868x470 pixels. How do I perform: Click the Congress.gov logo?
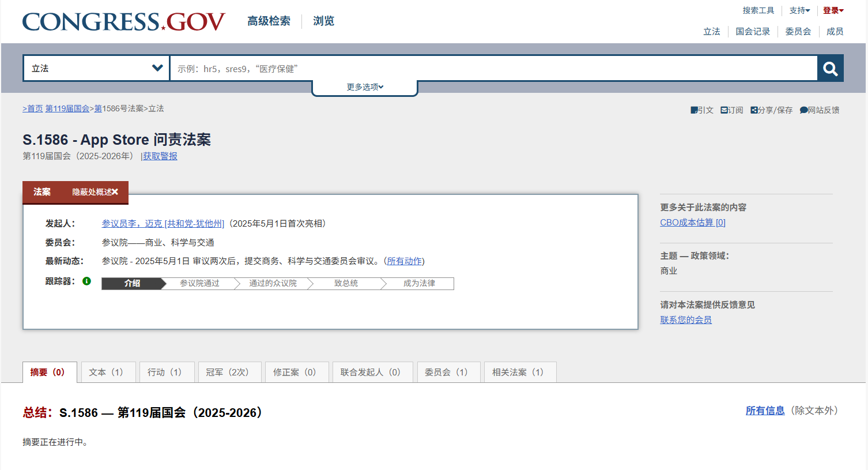[123, 22]
